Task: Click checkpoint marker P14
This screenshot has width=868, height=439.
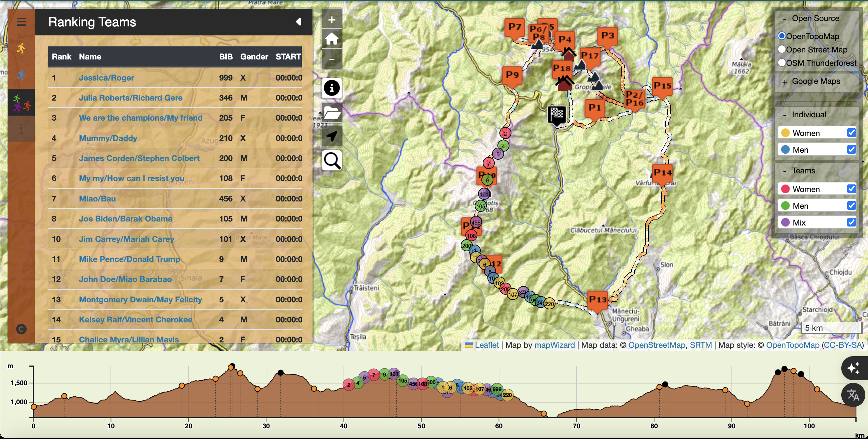Action: (662, 174)
